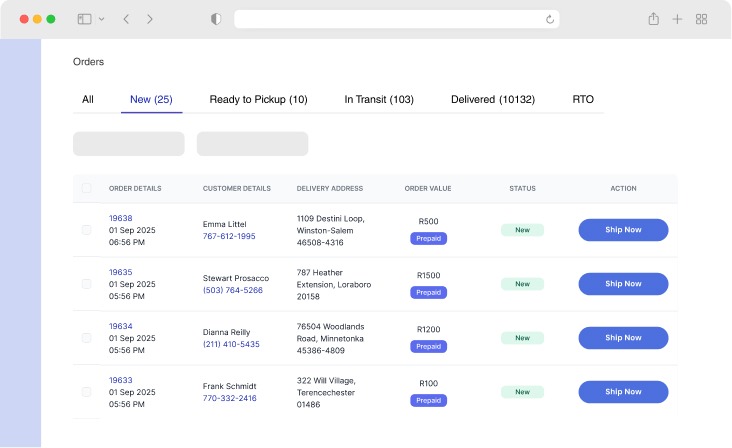The width and height of the screenshot is (732, 448).
Task: Click the browser sidebar toggle icon
Action: point(84,19)
